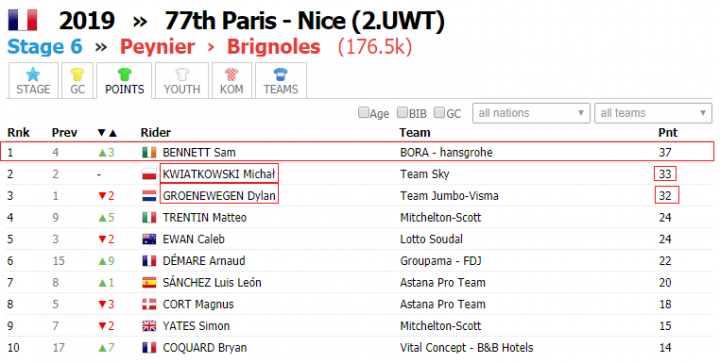Click the green jersey POINTS icon
Image resolution: width=720 pixels, height=363 pixels.
pos(124,74)
